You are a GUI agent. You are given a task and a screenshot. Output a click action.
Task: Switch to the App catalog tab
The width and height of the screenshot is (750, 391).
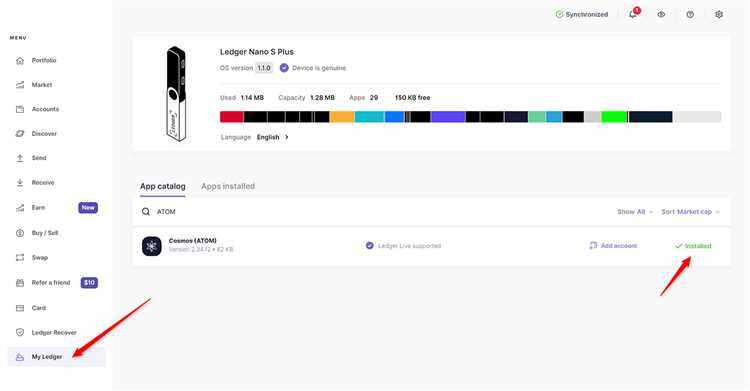pyautogui.click(x=163, y=186)
